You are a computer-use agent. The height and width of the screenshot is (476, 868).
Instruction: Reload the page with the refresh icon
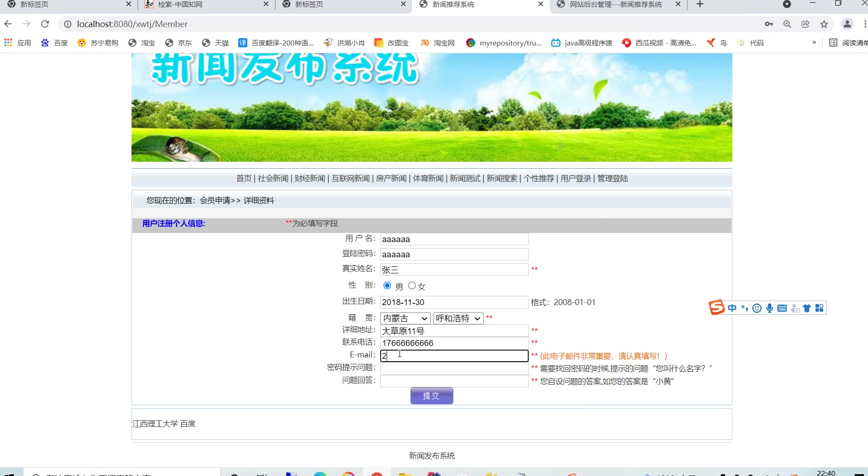[x=45, y=24]
